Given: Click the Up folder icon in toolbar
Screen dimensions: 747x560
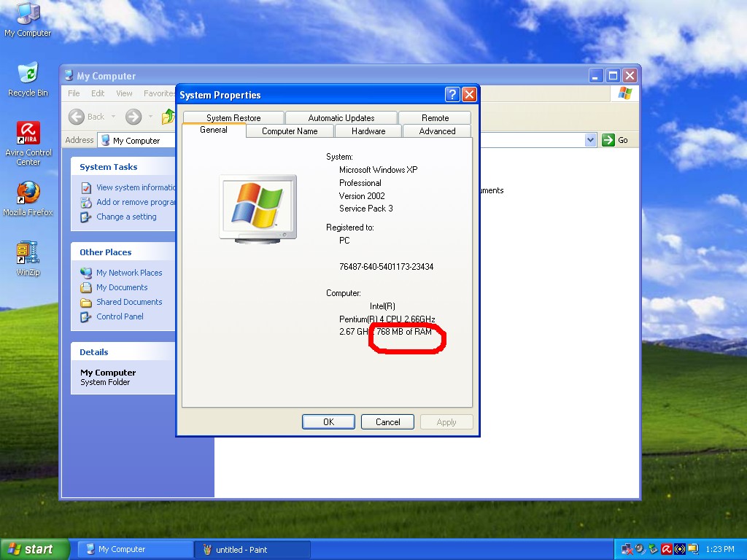Looking at the screenshot, I should tap(169, 117).
